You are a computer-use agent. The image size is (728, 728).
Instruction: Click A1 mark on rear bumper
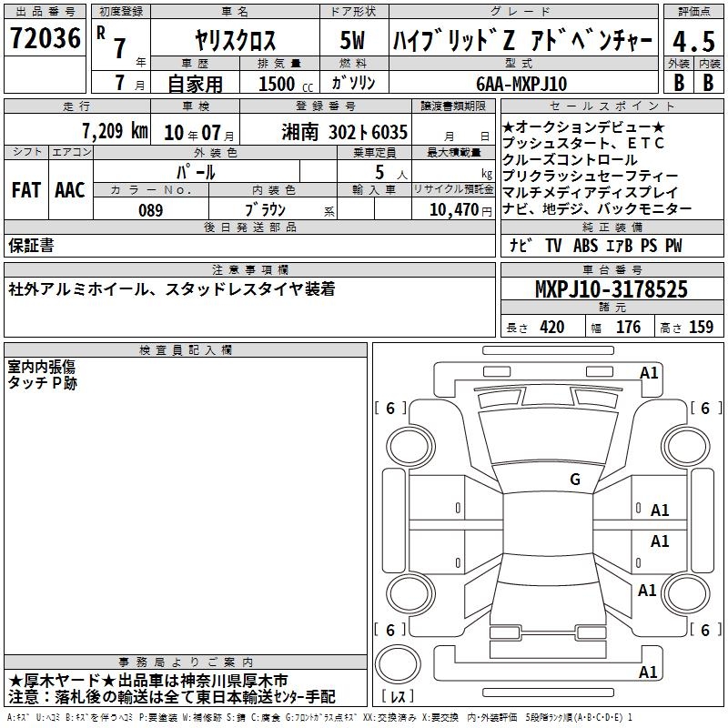pos(648,672)
